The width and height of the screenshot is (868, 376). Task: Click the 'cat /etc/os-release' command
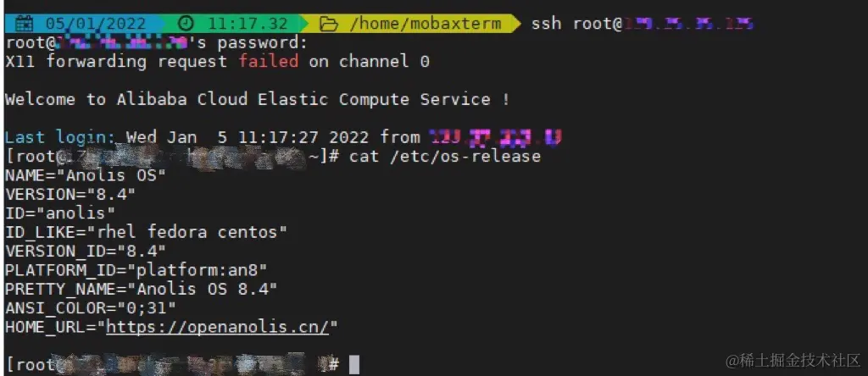click(444, 156)
